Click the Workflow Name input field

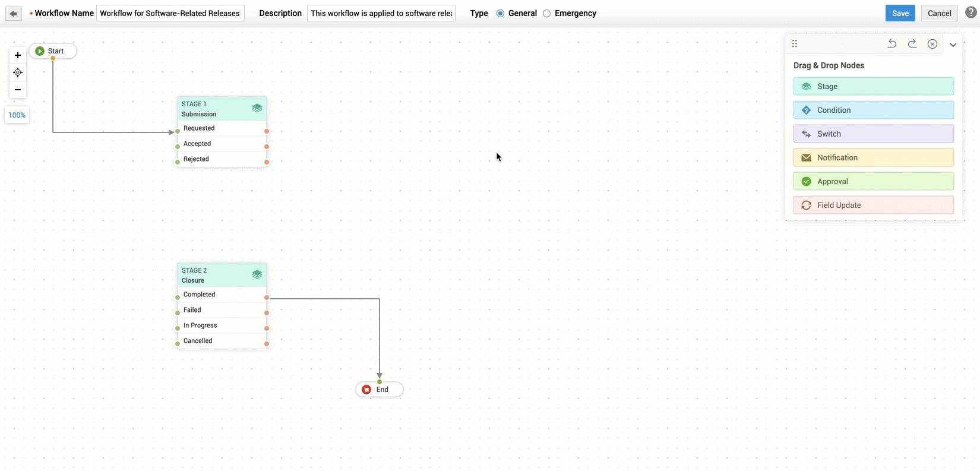(170, 13)
